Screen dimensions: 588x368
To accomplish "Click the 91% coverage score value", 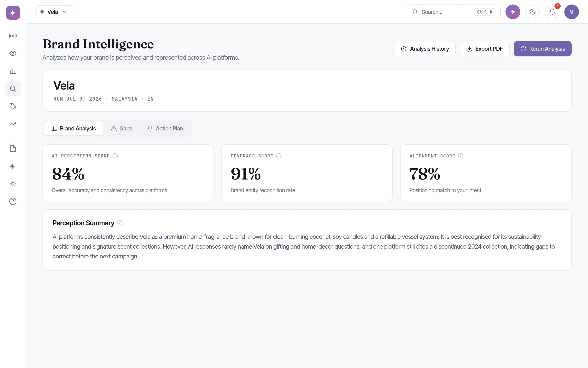I will click(246, 174).
